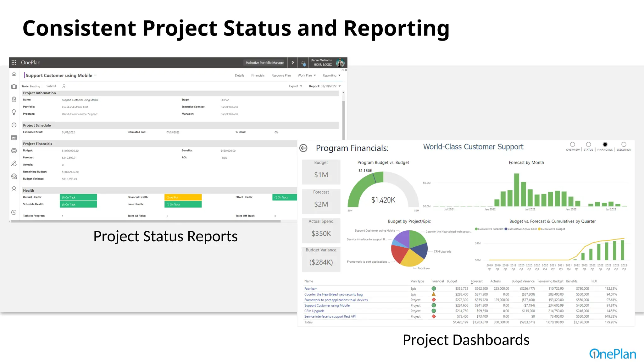Click the green status circle for Fabrikam
The width and height of the screenshot is (644, 362).
coord(434,288)
